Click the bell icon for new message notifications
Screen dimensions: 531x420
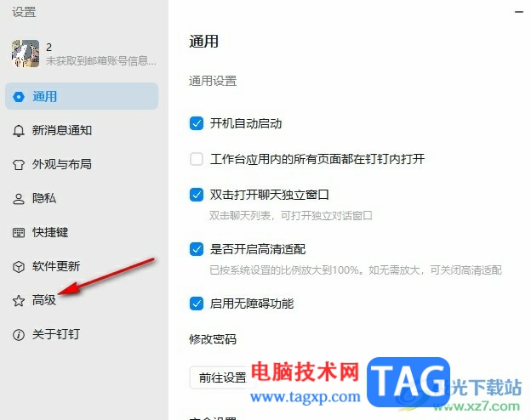pyautogui.click(x=19, y=131)
